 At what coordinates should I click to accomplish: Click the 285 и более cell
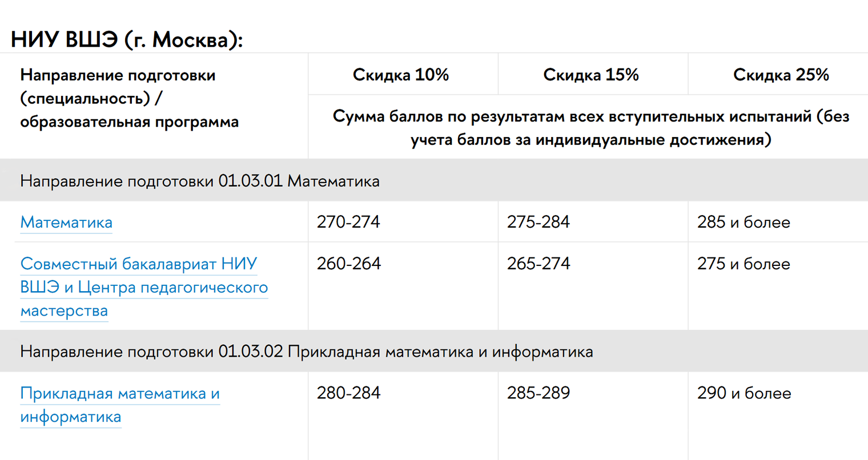[744, 222]
